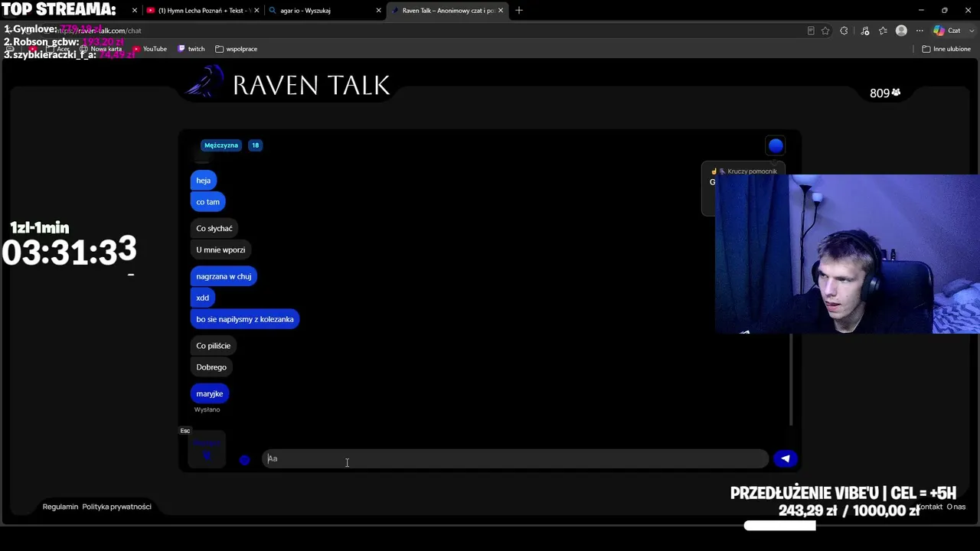980x551 pixels.
Task: Open the media control music note icon
Action: (x=865, y=31)
